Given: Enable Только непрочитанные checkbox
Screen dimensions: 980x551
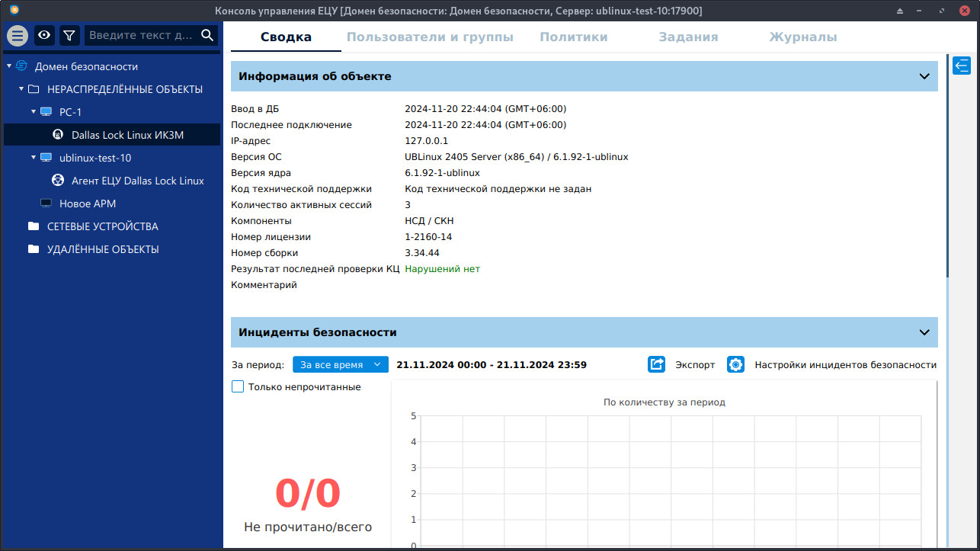Looking at the screenshot, I should 238,386.
